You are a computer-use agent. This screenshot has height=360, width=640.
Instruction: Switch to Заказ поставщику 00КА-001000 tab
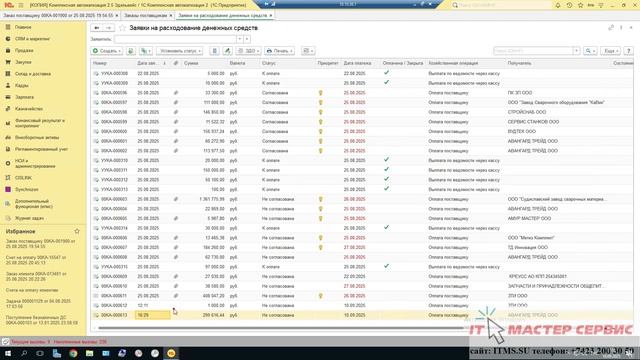pyautogui.click(x=58, y=16)
